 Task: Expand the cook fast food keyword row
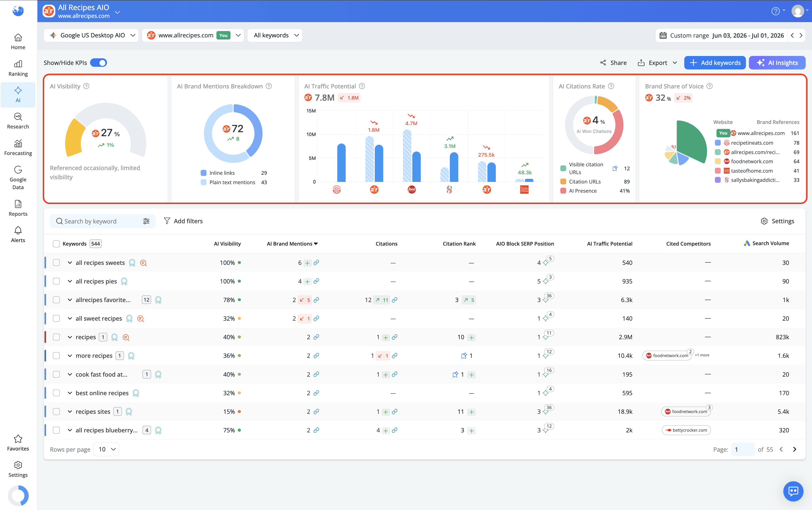coord(70,375)
